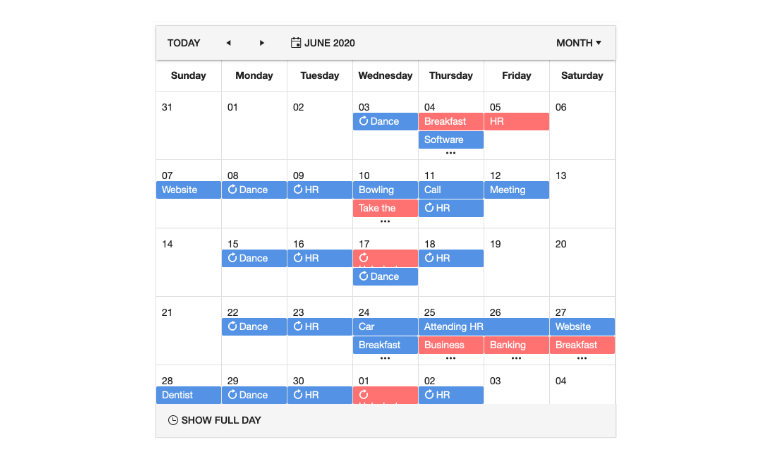Viewport: 770px width, 460px height.
Task: Click the JUNE 2020 date label
Action: click(x=330, y=43)
